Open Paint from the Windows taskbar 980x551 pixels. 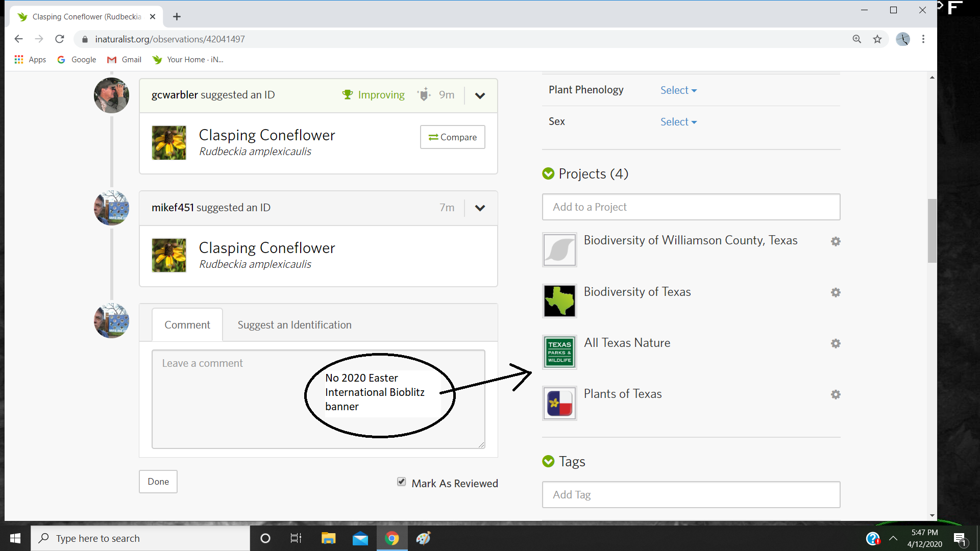point(423,538)
